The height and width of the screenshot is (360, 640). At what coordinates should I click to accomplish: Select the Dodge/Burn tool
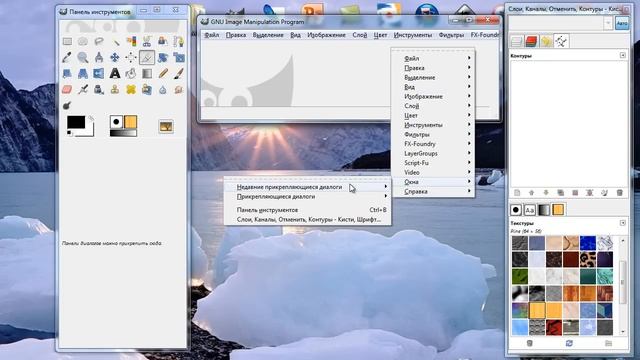pyautogui.click(x=67, y=105)
